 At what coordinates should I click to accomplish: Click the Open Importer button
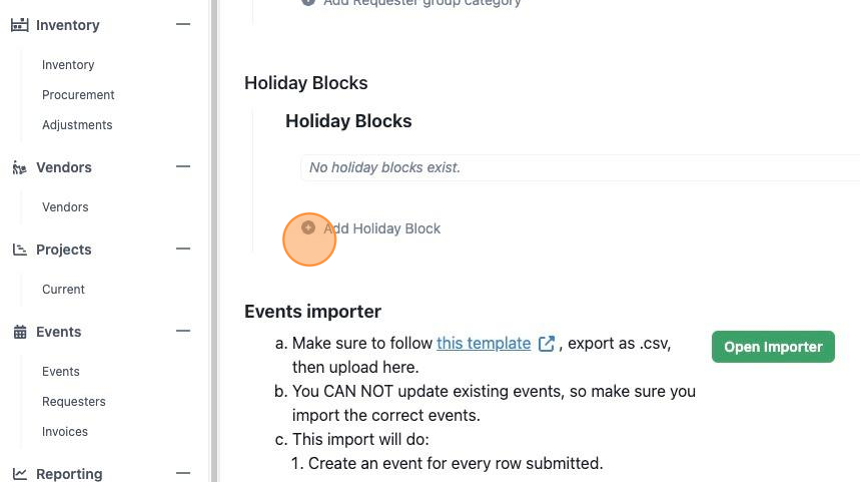point(773,347)
